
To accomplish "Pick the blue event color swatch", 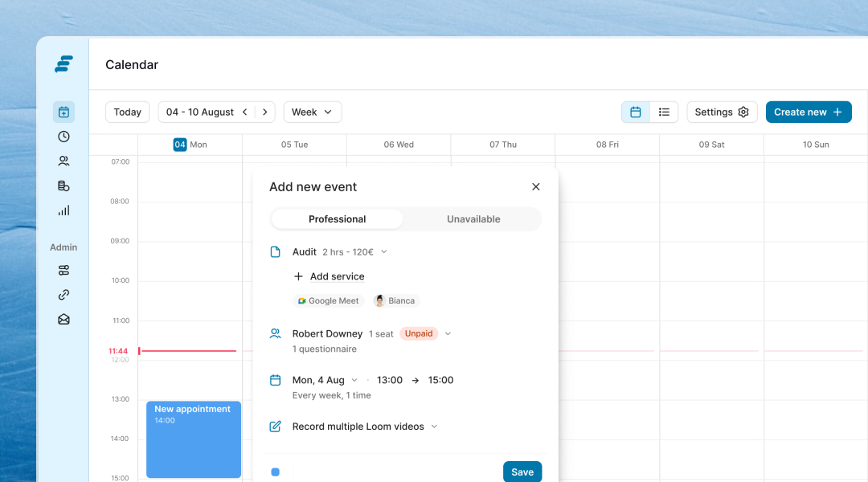I will coord(275,472).
